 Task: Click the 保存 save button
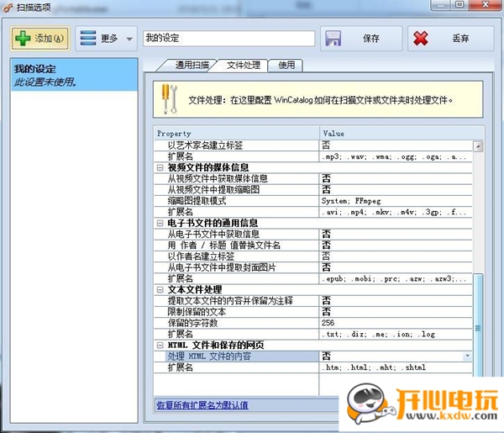tap(361, 39)
